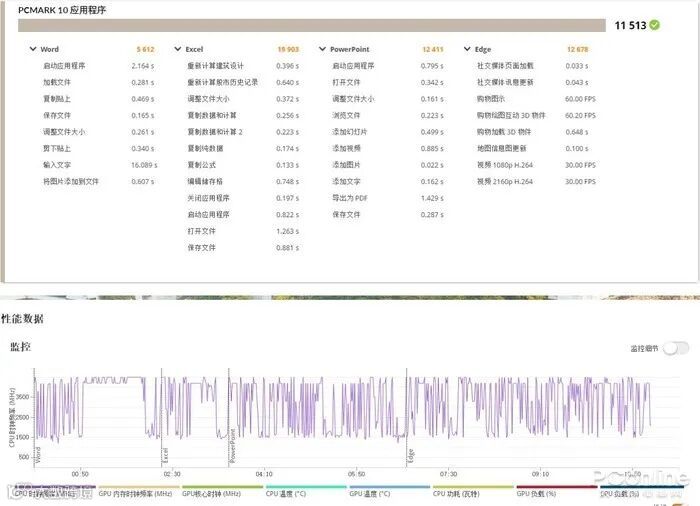
Task: Click the Edge marker on the chart
Action: click(411, 456)
